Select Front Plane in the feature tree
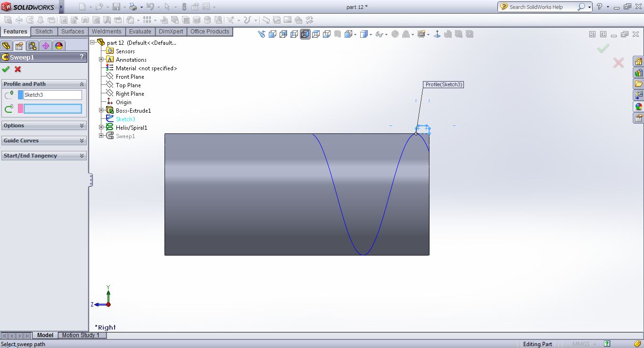Viewport: 644px width, 348px height. click(x=130, y=77)
